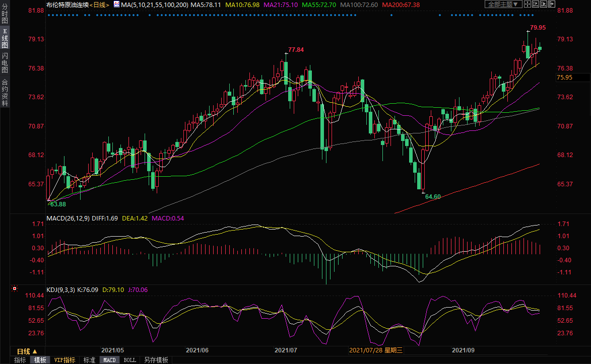591x364 pixels.
Task: Toggle the MACD indicator template
Action: click(110, 360)
